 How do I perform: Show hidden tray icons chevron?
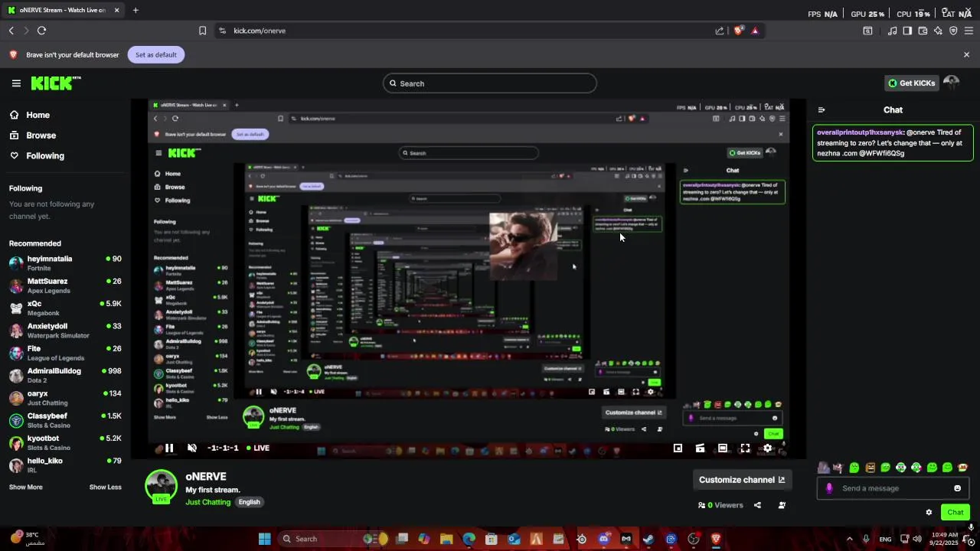click(849, 539)
